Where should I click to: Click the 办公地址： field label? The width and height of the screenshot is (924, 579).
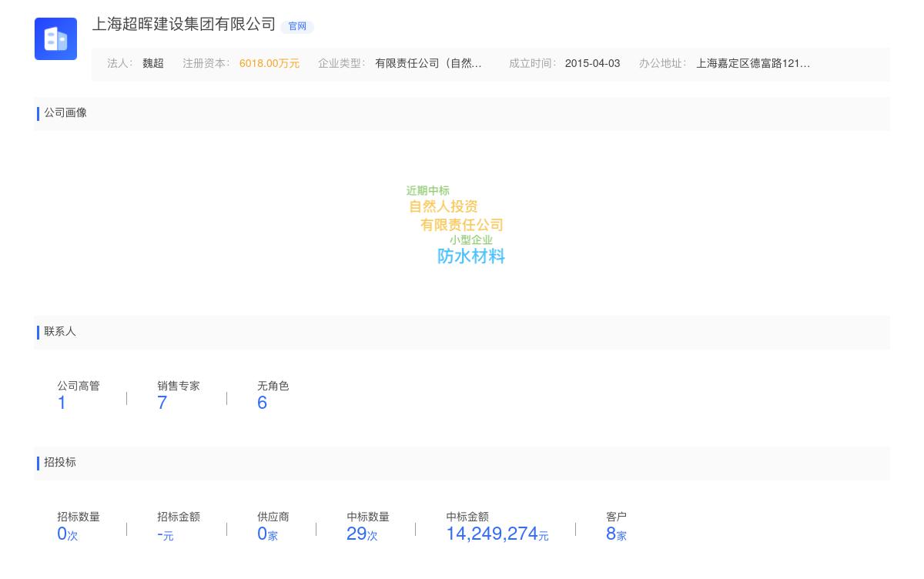click(x=663, y=64)
